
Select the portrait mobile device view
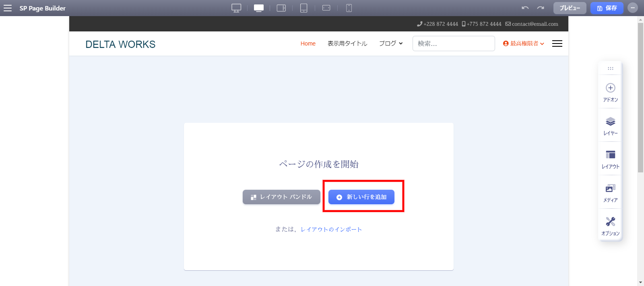pyautogui.click(x=349, y=8)
